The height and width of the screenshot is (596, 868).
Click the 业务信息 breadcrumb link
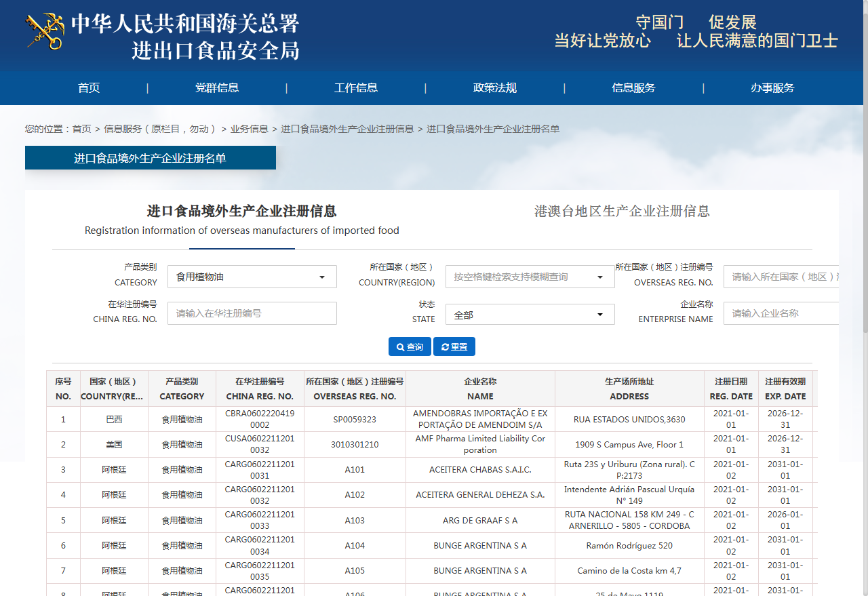249,129
